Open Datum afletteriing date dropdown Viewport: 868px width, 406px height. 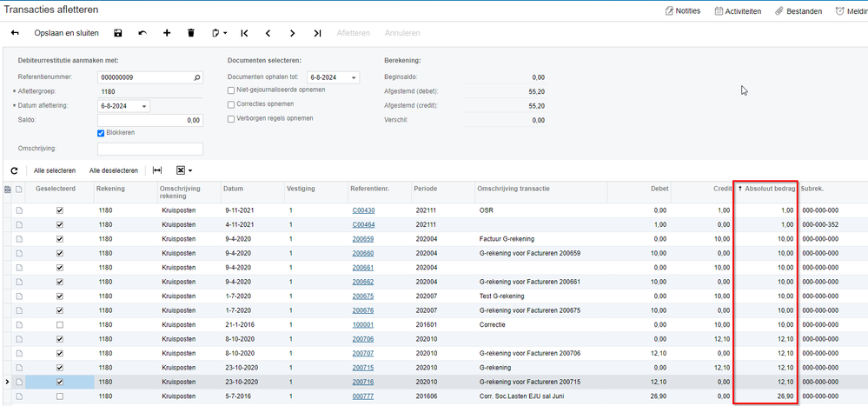(x=144, y=106)
